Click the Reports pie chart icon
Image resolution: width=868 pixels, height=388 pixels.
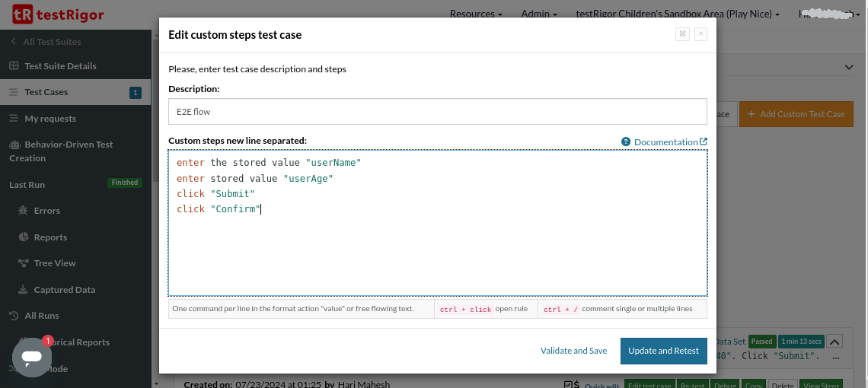pyautogui.click(x=23, y=237)
